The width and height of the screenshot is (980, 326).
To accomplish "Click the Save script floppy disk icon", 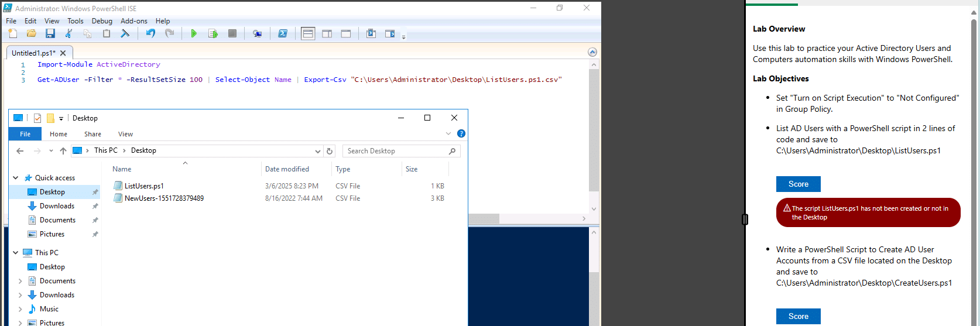I will (50, 34).
